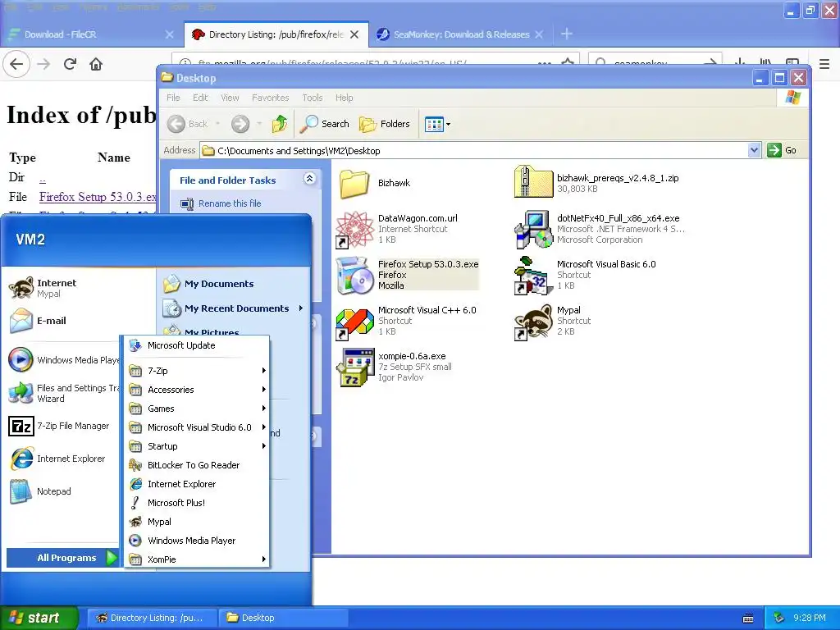Viewport: 840px width, 630px height.
Task: Expand Microsoft Visual Studio 6.0 submenu
Action: pyautogui.click(x=196, y=427)
